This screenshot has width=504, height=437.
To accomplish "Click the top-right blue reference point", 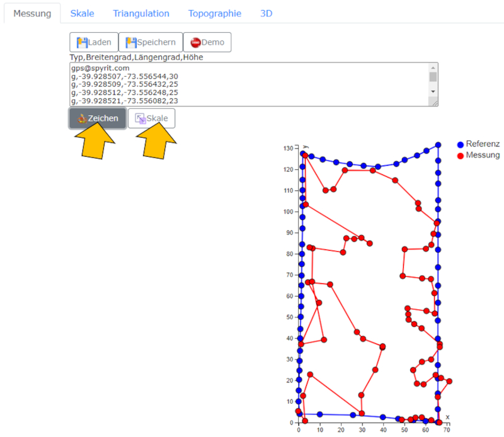I will click(438, 145).
